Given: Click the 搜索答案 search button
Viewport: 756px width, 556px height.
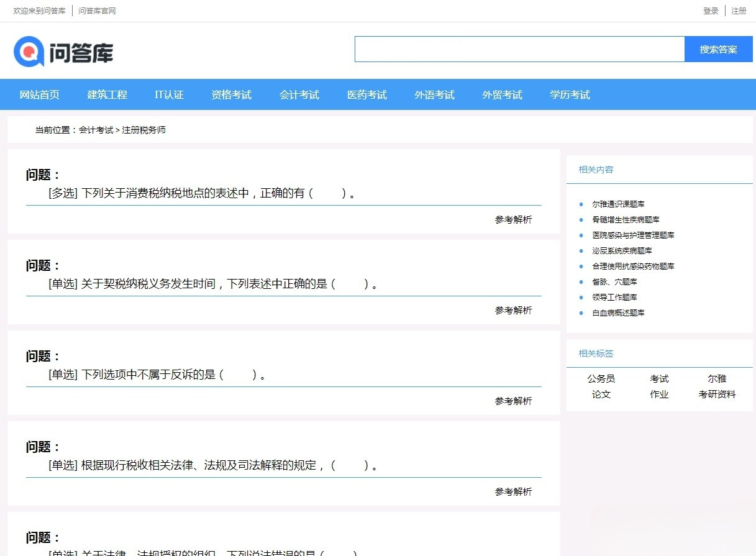Looking at the screenshot, I should click(718, 49).
